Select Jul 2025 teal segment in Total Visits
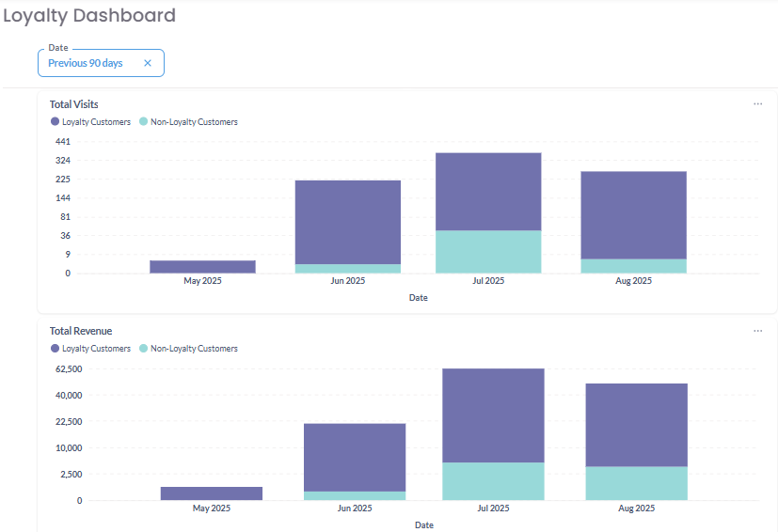 coord(488,252)
